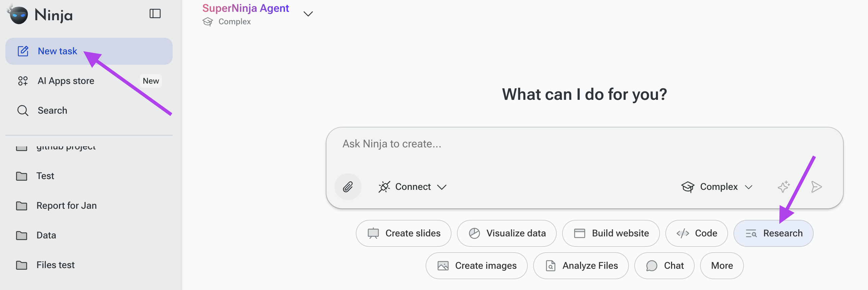Click the folder icon next to Test

pos(22,176)
